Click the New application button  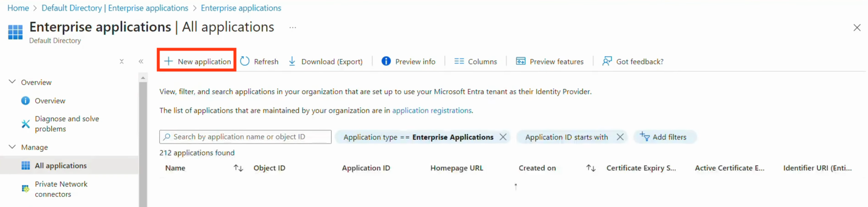[x=197, y=61]
